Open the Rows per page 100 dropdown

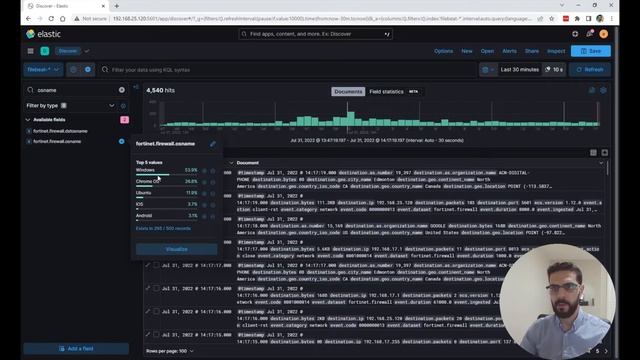(170, 351)
